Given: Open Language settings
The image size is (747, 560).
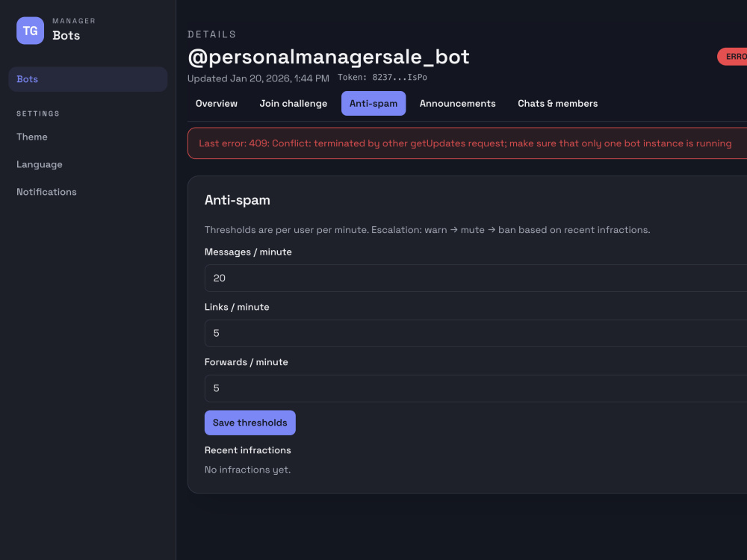Looking at the screenshot, I should (40, 164).
